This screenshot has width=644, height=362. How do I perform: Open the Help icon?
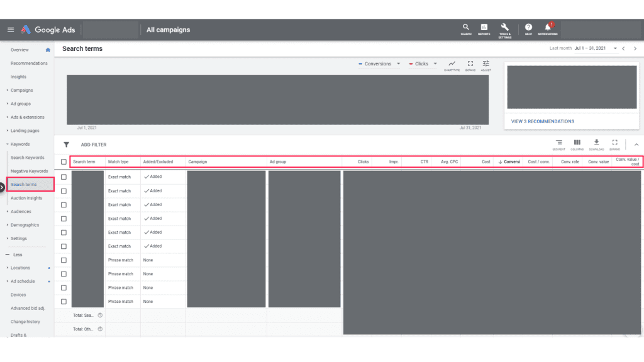[528, 30]
